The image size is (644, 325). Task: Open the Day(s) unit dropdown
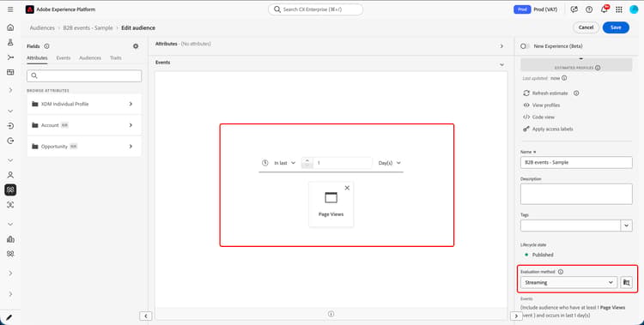tap(389, 163)
